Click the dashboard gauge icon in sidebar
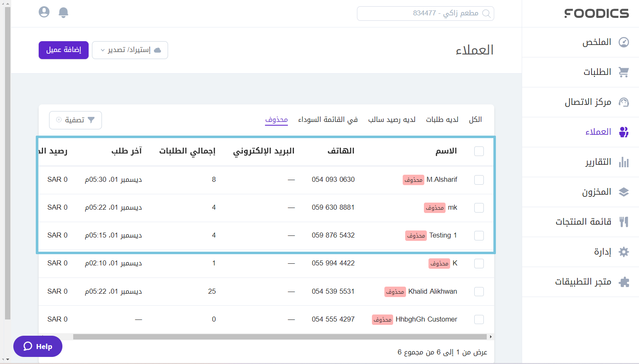 click(624, 42)
